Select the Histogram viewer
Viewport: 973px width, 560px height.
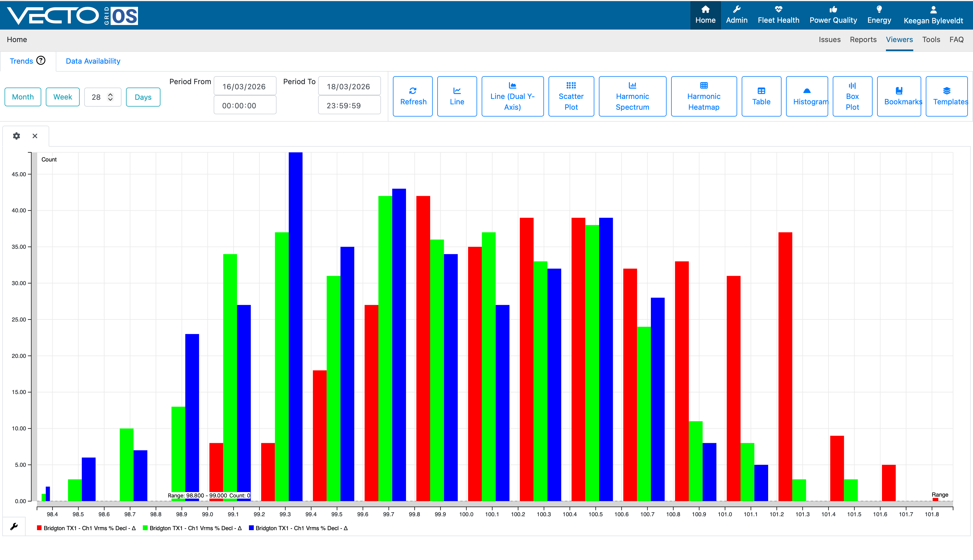point(807,96)
